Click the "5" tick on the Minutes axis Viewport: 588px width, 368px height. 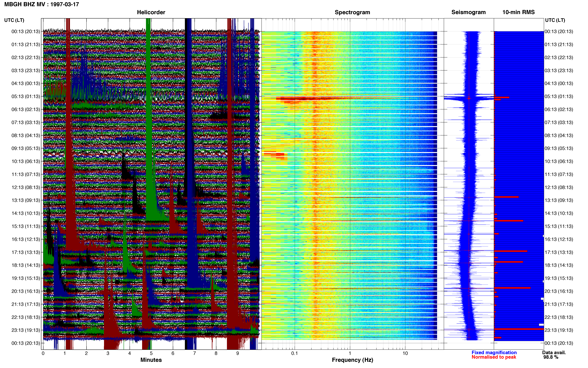(x=151, y=353)
